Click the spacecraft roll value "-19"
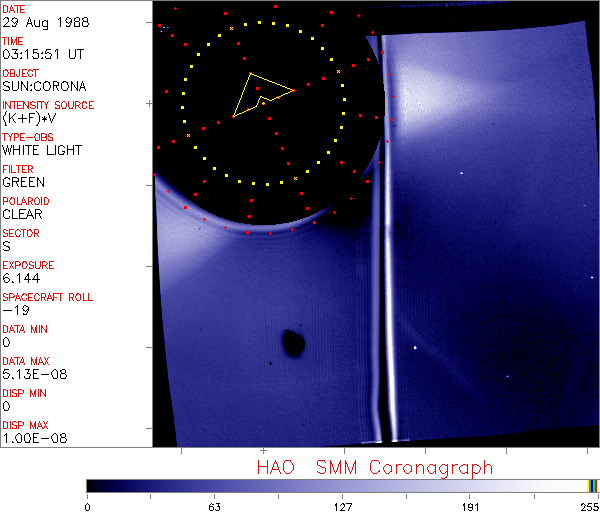Screen dimensions: 600x512 16,310
